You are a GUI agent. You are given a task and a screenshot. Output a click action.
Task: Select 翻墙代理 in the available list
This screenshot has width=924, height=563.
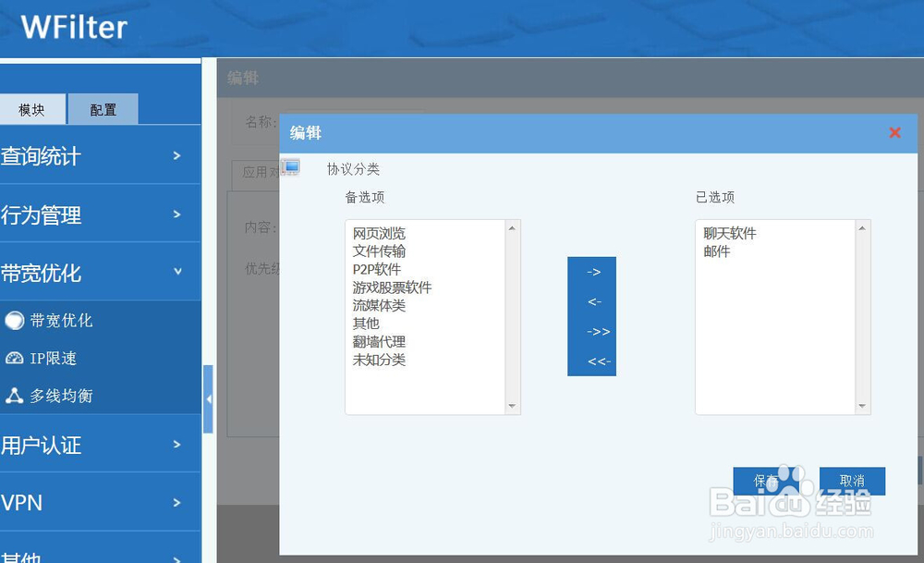click(379, 342)
